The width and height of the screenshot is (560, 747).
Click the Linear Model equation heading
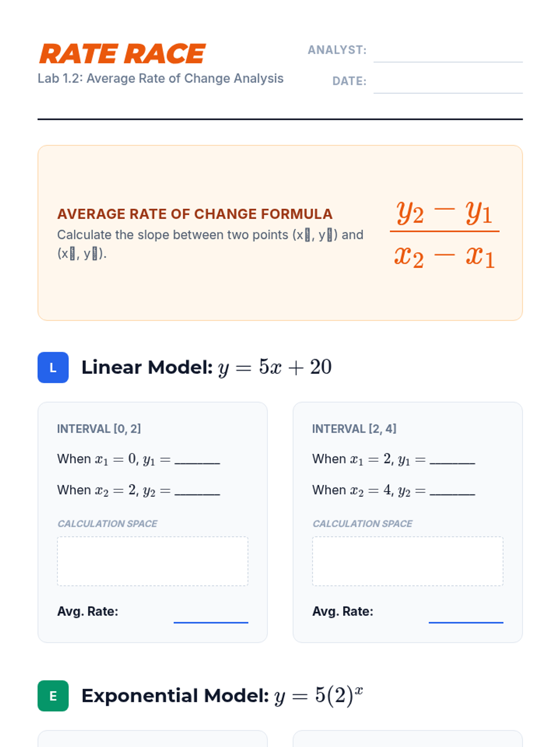pyautogui.click(x=206, y=367)
